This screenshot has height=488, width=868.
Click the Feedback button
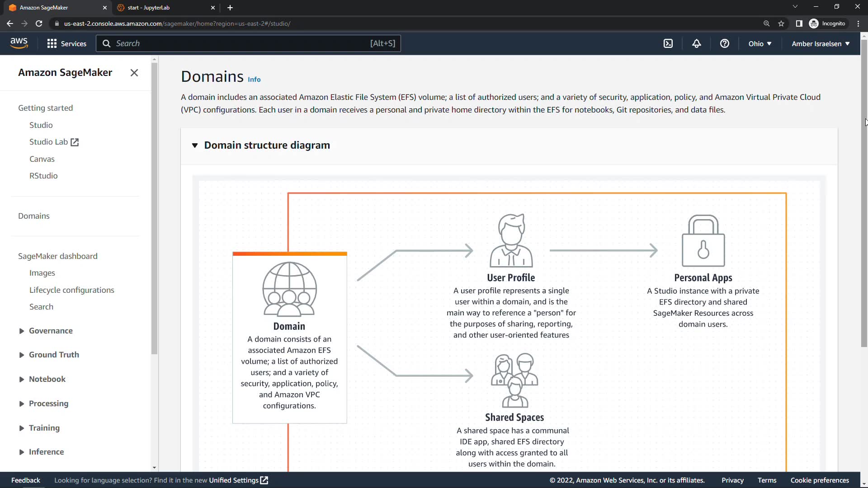26,480
